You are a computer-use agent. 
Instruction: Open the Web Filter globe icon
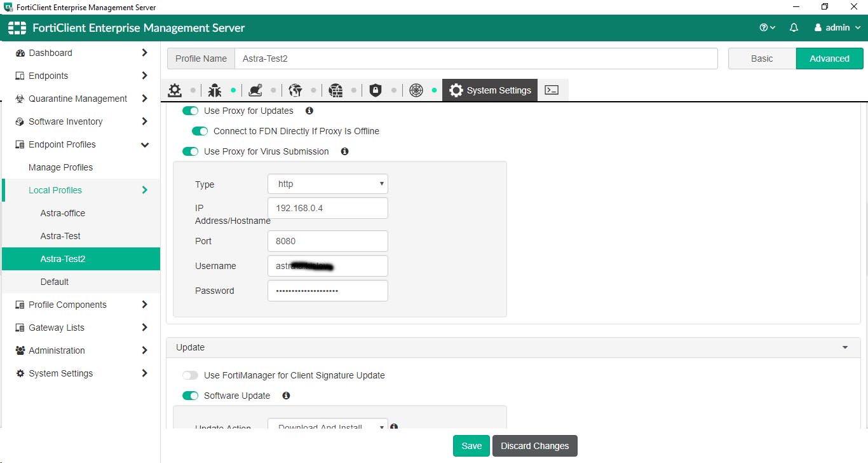point(296,90)
